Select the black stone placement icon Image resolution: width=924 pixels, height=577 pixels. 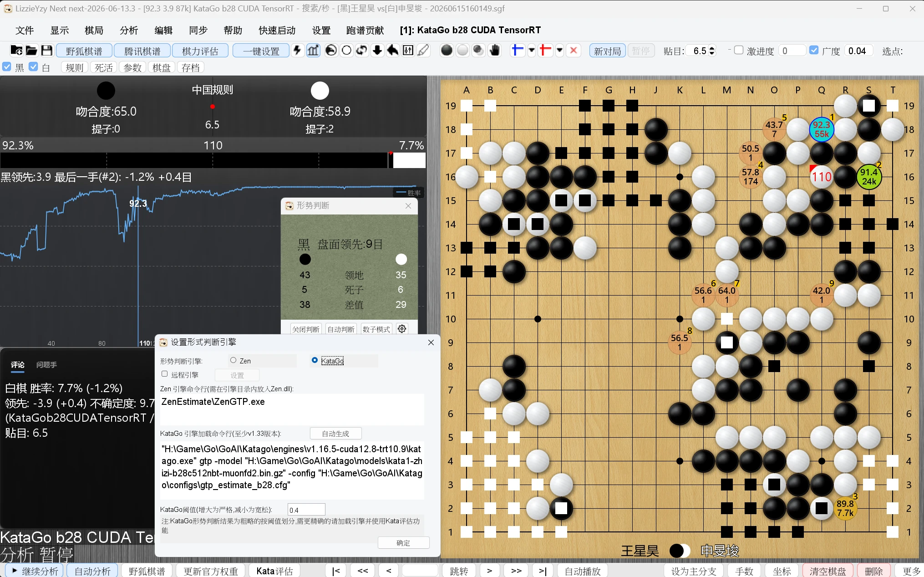[x=447, y=51]
